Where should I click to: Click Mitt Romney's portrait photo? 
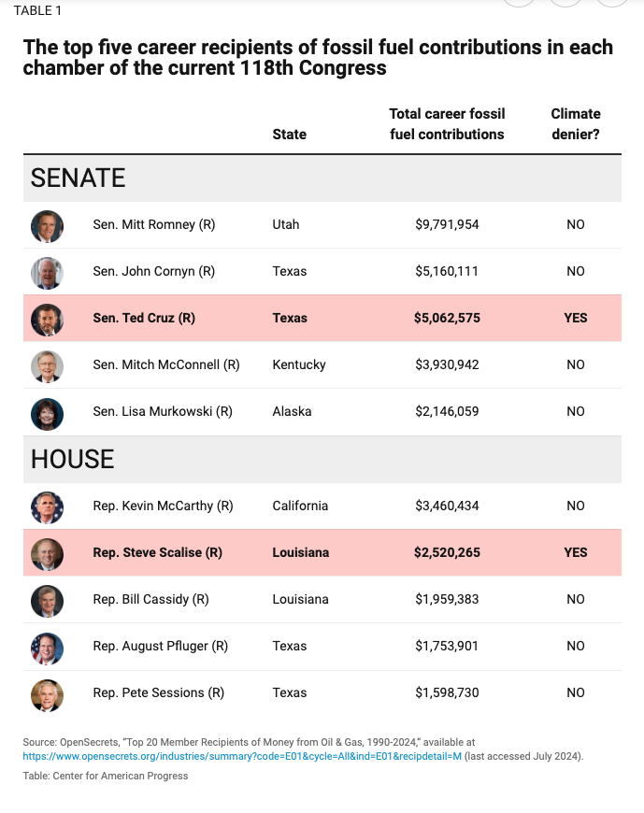pyautogui.click(x=47, y=225)
